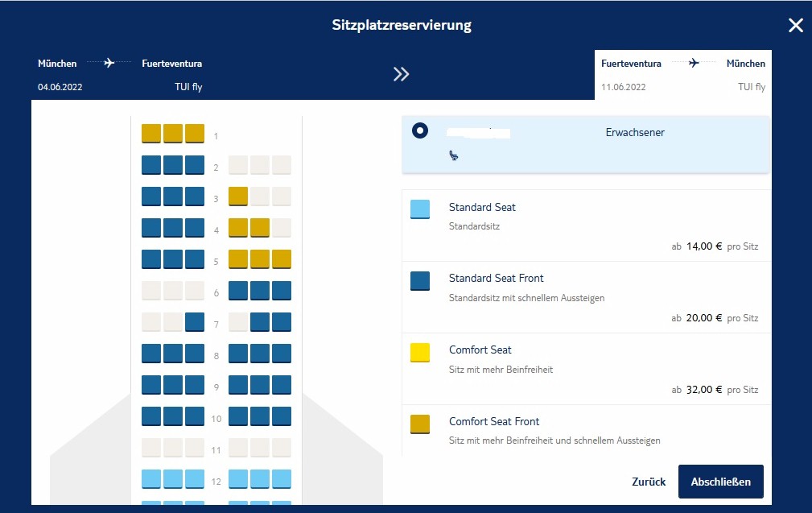Pick the only gold seat in row 3
The image size is (812, 513).
238,196
